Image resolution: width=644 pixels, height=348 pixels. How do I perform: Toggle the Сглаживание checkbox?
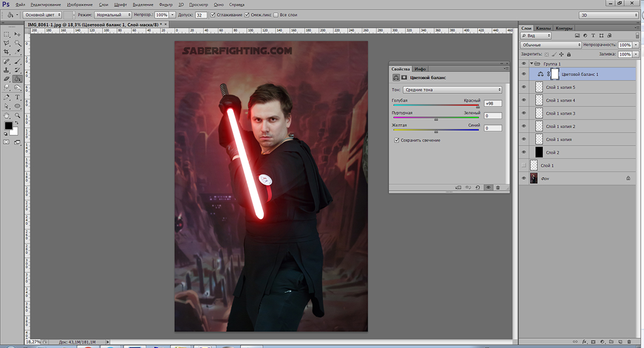[213, 15]
